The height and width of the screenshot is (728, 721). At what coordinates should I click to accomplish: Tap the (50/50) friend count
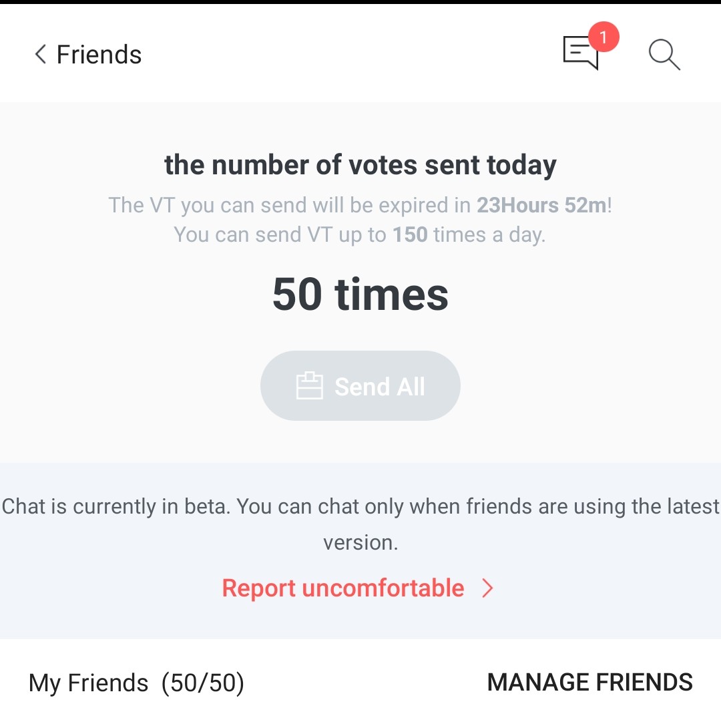click(x=203, y=683)
